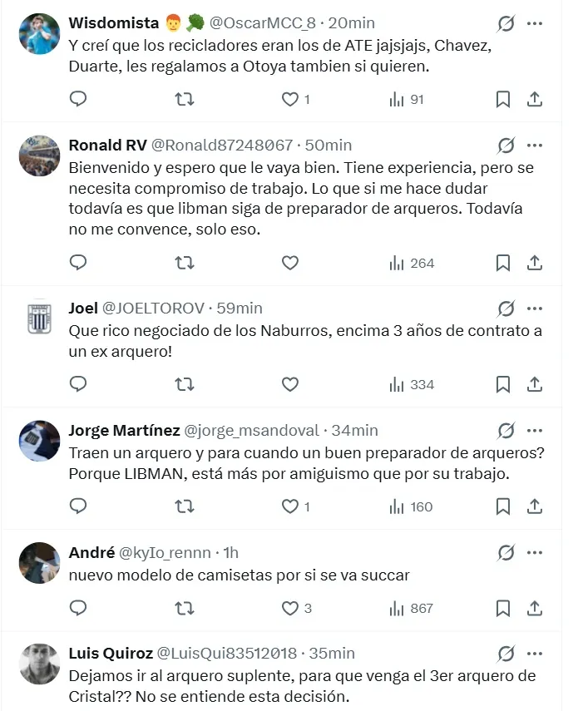Open more options on André's tweet
The image size is (588, 711).
click(x=535, y=551)
